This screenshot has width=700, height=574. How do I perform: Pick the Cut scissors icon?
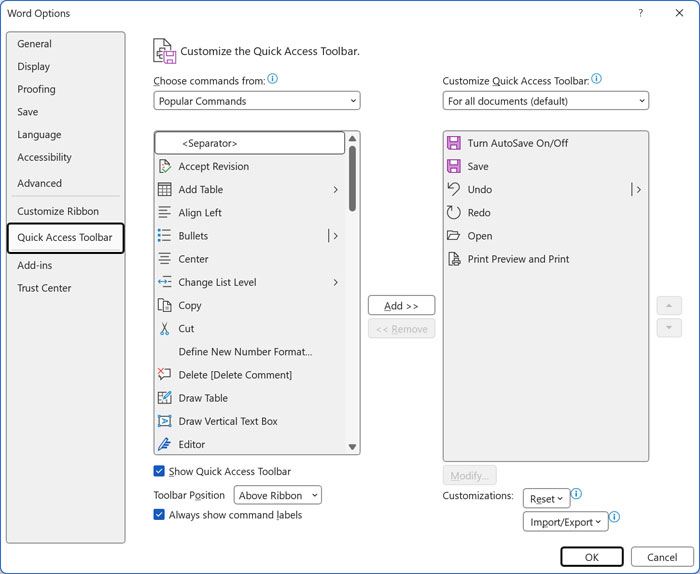(x=164, y=329)
